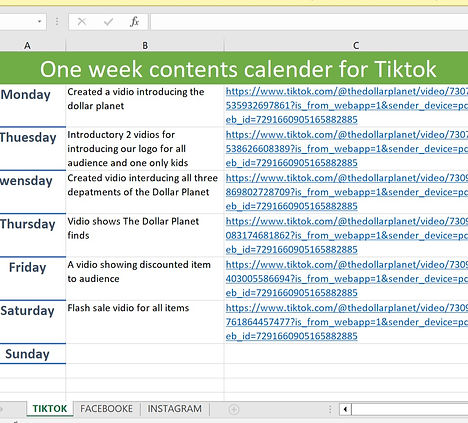Click inside the formula bar input
The width and height of the screenshot is (468, 423).
[309, 22]
